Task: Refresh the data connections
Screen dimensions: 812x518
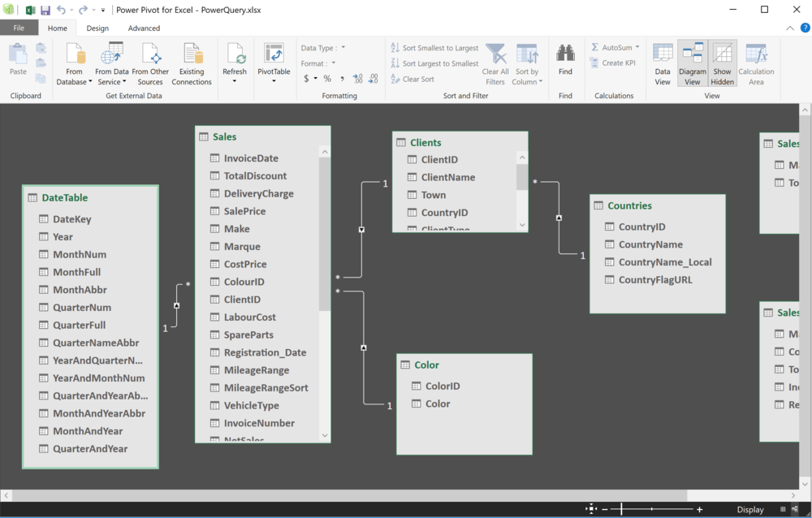Action: (x=235, y=63)
